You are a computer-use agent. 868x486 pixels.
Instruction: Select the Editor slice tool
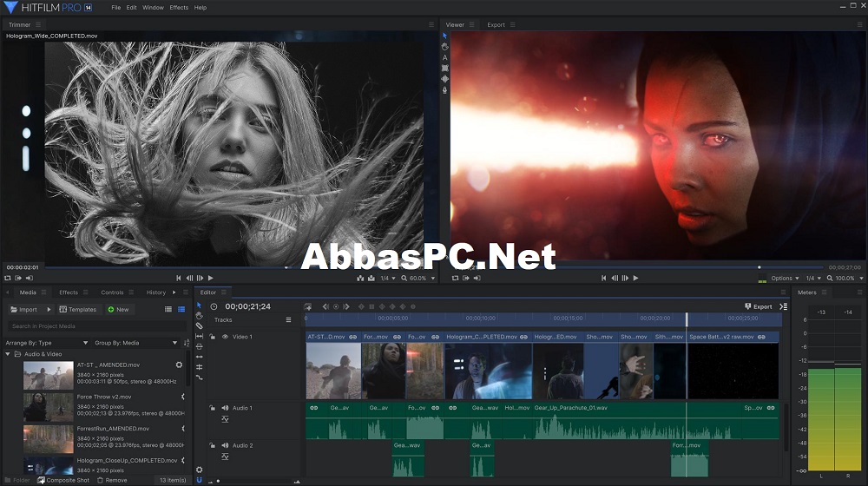tap(200, 326)
